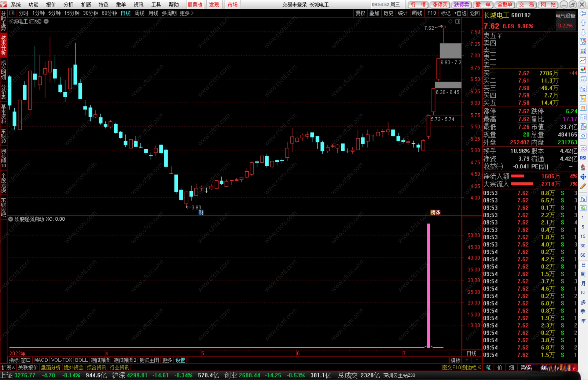Click the four-way move arrows icon
The width and height of the screenshot is (588, 380).
point(583,177)
